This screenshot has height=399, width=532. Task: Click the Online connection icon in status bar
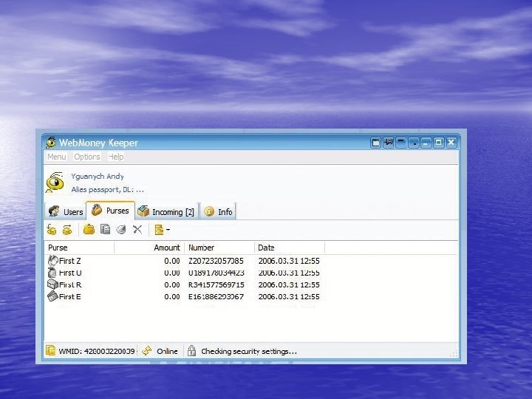[x=147, y=351]
